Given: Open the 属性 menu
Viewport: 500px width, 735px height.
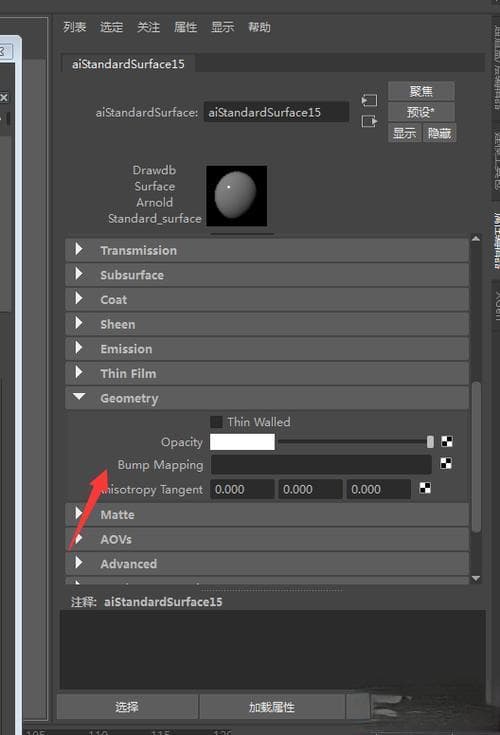Looking at the screenshot, I should pyautogui.click(x=186, y=27).
